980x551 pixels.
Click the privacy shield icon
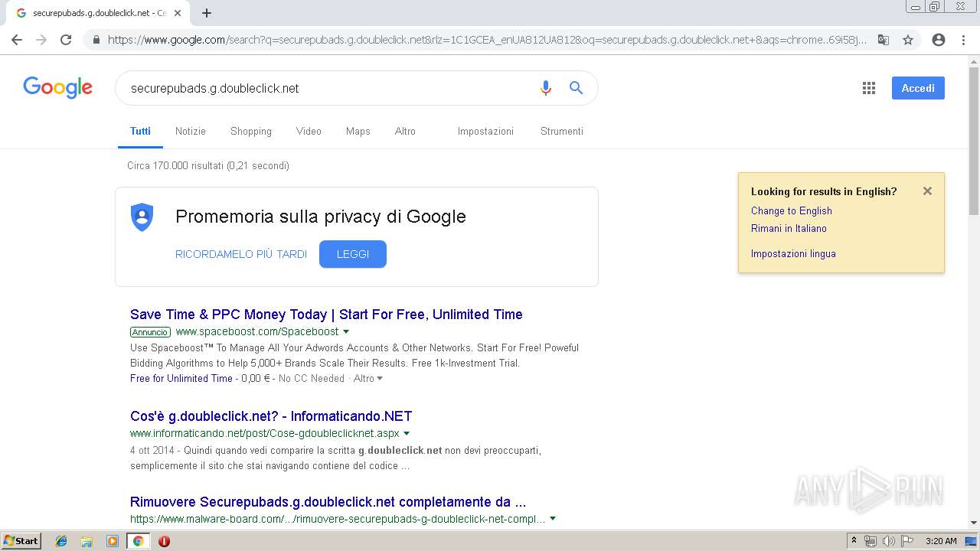(x=142, y=217)
